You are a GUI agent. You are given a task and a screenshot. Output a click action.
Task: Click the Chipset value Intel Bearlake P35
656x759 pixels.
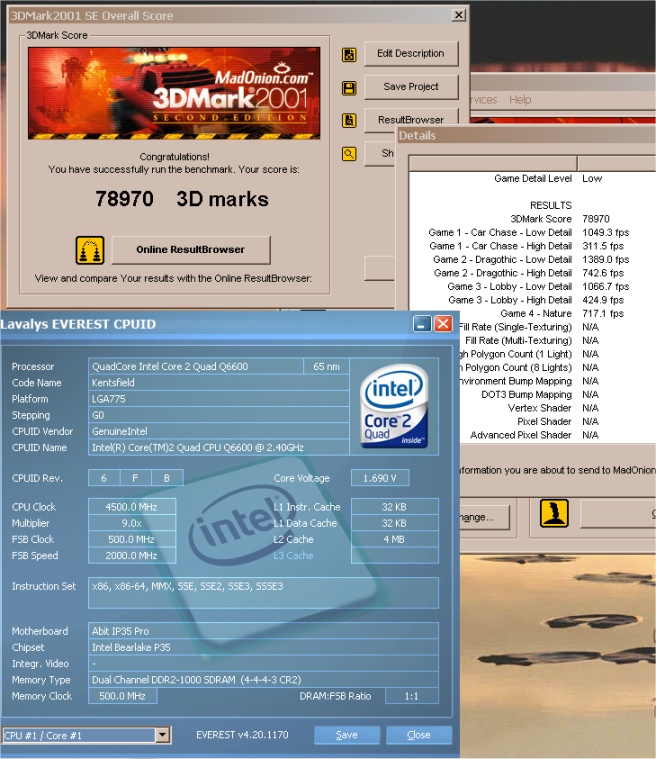point(263,647)
